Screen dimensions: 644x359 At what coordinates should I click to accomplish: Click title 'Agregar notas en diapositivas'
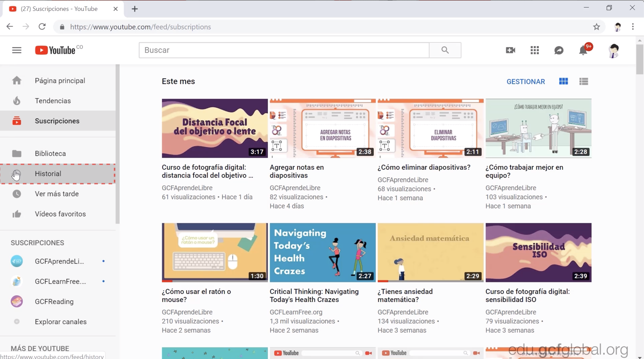click(297, 171)
